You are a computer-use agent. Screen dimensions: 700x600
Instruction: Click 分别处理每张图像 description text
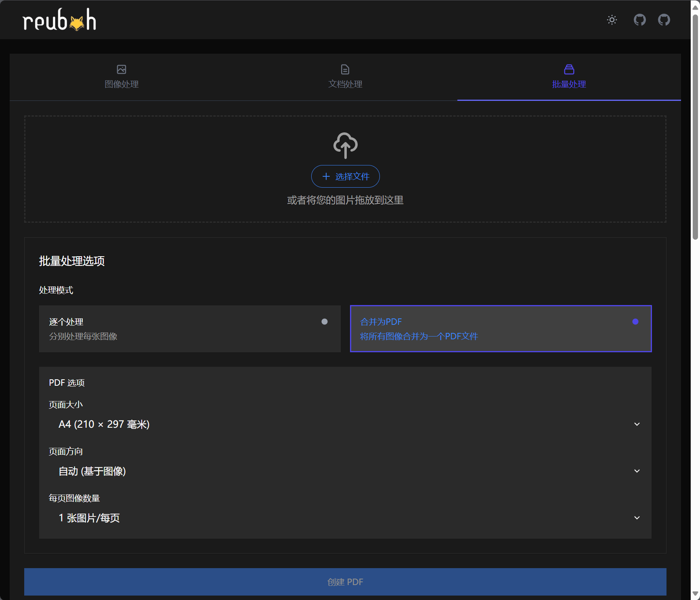click(83, 336)
